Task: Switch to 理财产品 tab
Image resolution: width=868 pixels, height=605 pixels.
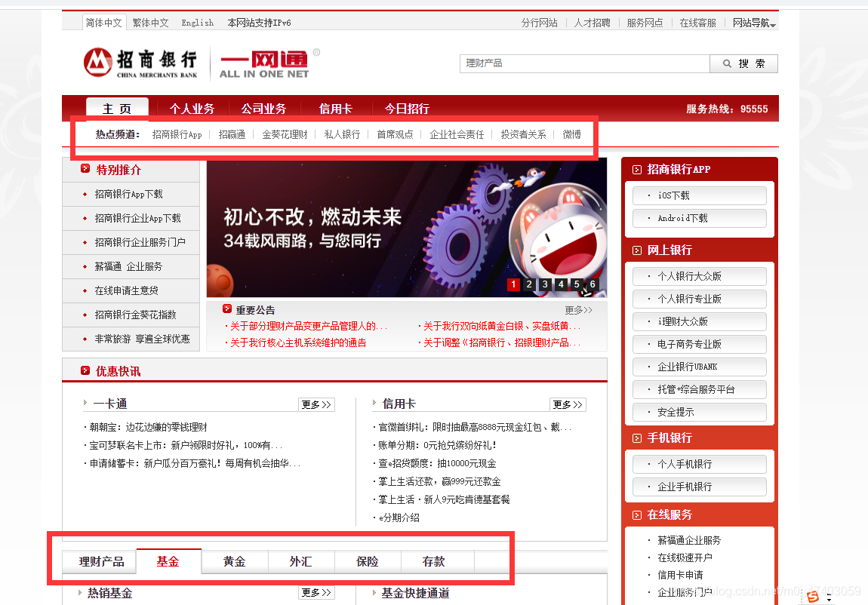Action: tap(100, 562)
